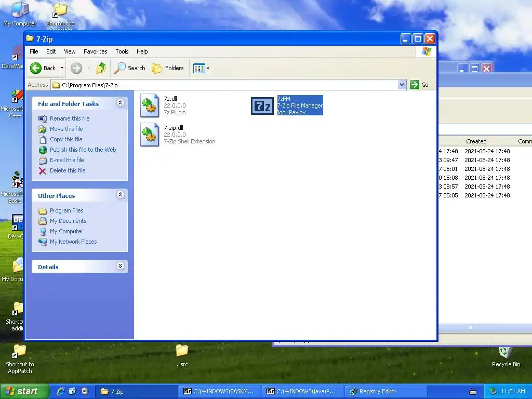
Task: Collapse the Other Places panel
Action: [121, 195]
